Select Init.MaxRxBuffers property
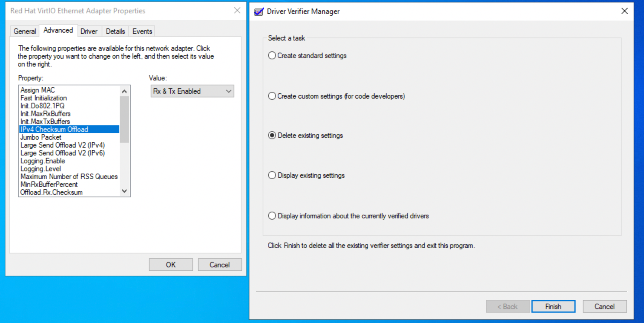 point(69,114)
